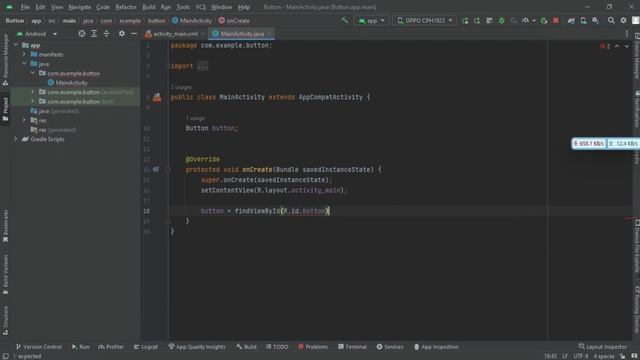Open Project panel options gear
Image resolution: width=640 pixels, height=360 pixels.
tap(122, 34)
